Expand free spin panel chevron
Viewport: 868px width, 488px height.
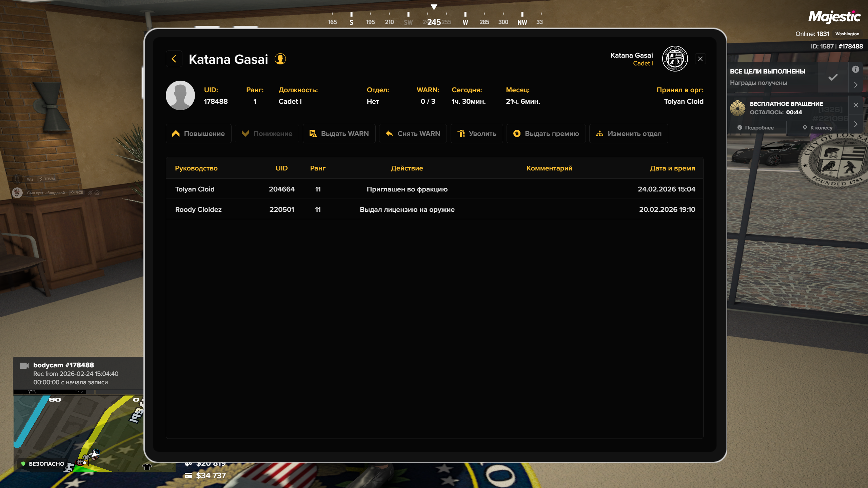[x=855, y=124]
